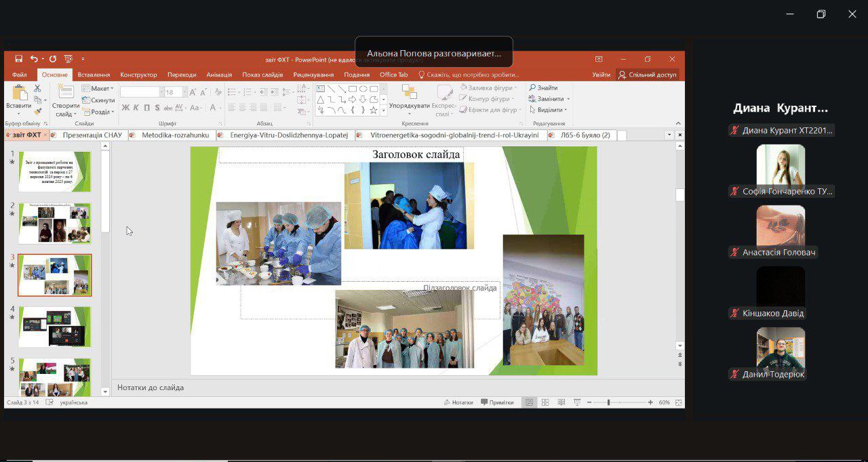
Task: Click the Спільний доступ button
Action: point(648,75)
